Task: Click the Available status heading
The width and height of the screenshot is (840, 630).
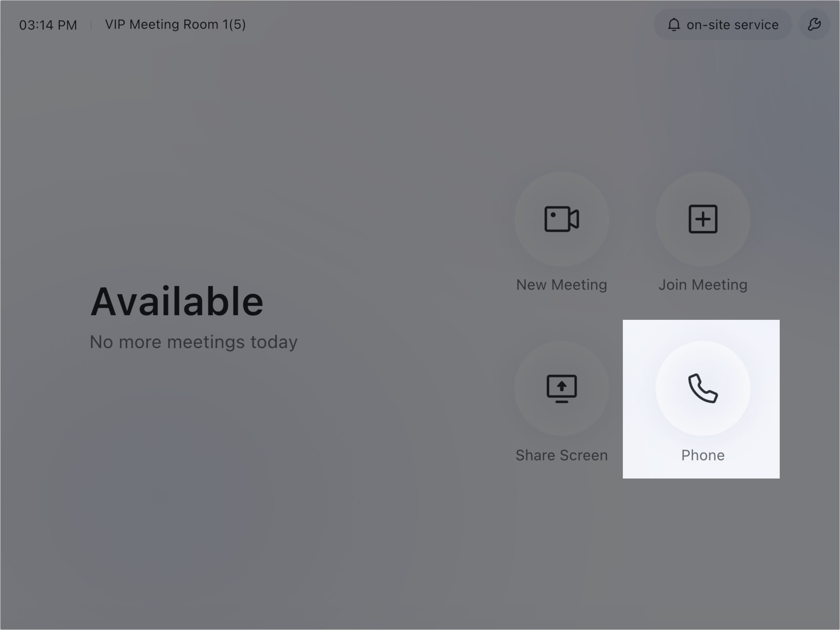Action: (x=177, y=302)
